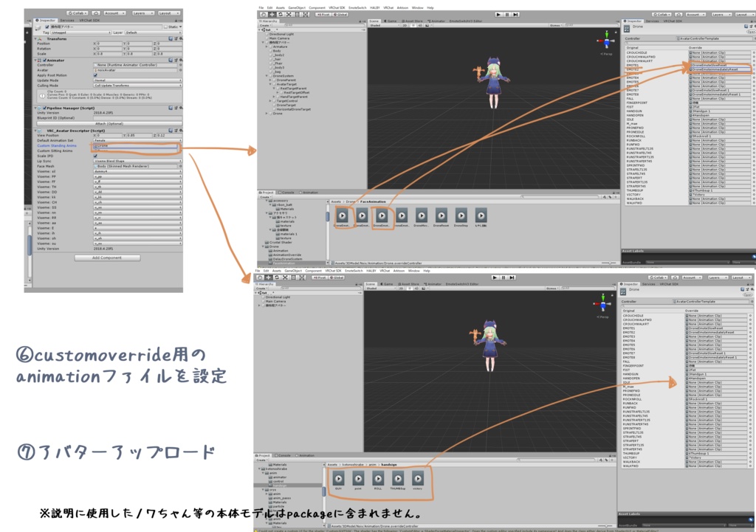Adjust the thumbnail size slider in lower Project panel
Viewport: 756px width, 532px height.
pyautogui.click(x=605, y=526)
